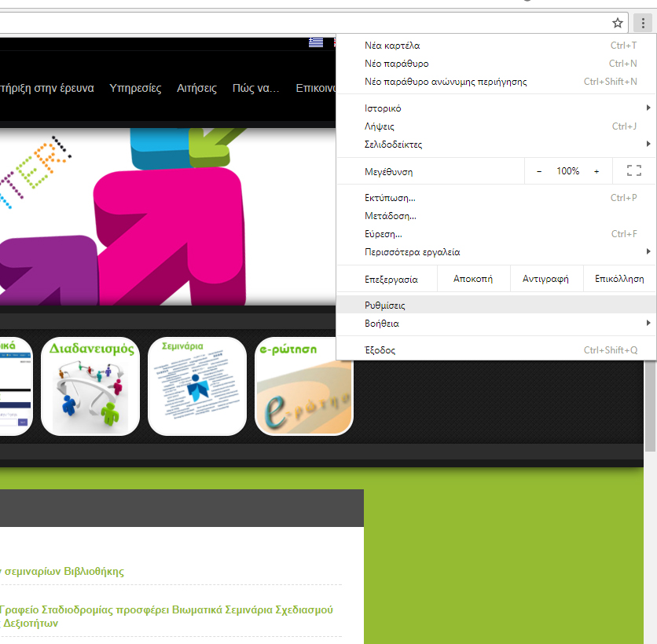Click the Αντιγραφή button
This screenshot has height=644, width=657.
pyautogui.click(x=545, y=279)
